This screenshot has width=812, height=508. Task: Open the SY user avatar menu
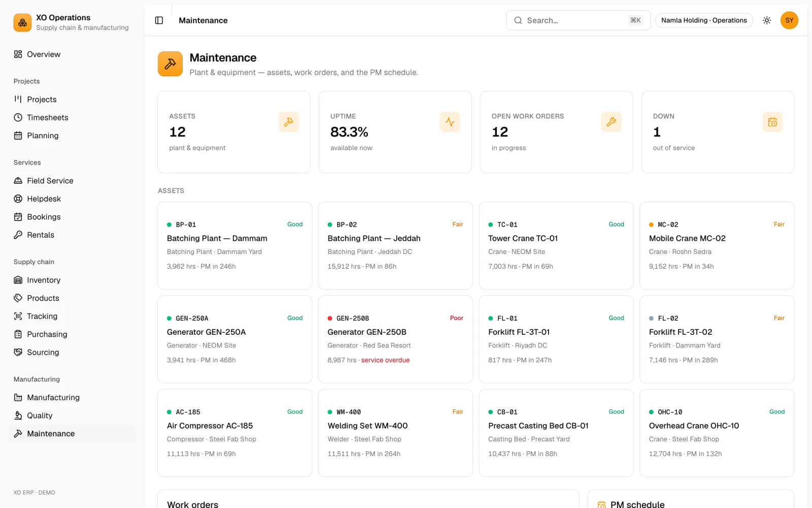[789, 20]
